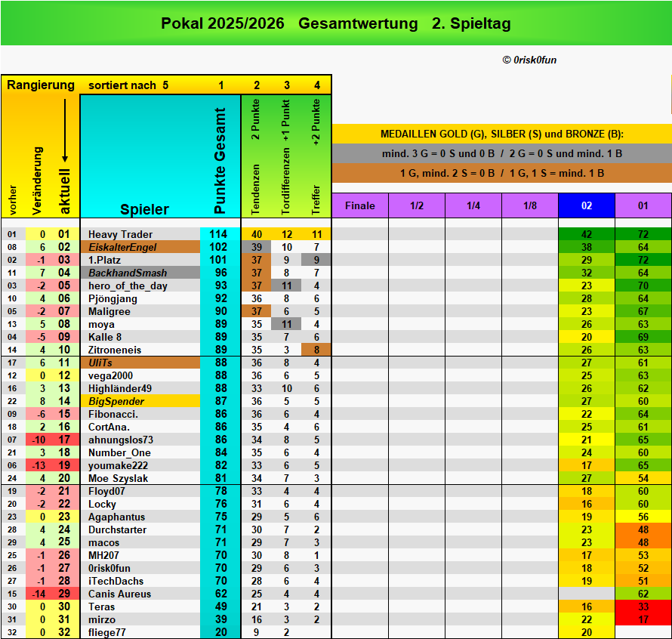Select player name 'Heavy Trader'
Image resolution: width=672 pixels, height=639 pixels.
coord(119,234)
